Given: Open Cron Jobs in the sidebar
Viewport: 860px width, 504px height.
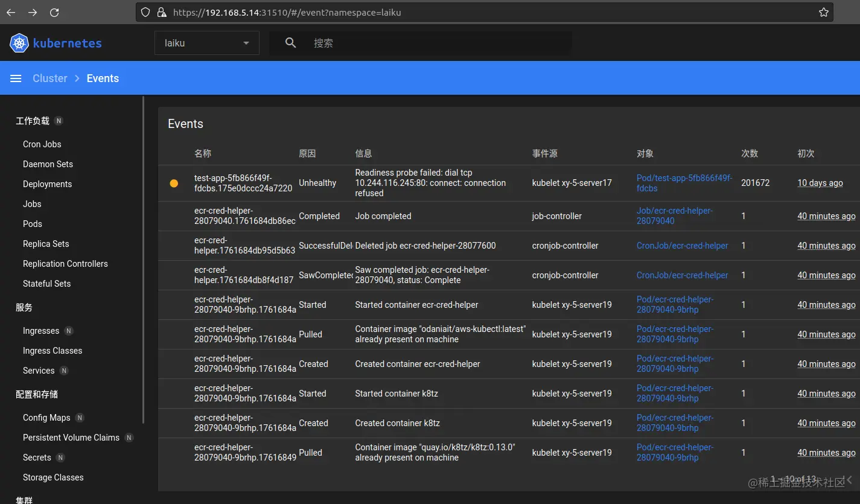Looking at the screenshot, I should (x=42, y=144).
